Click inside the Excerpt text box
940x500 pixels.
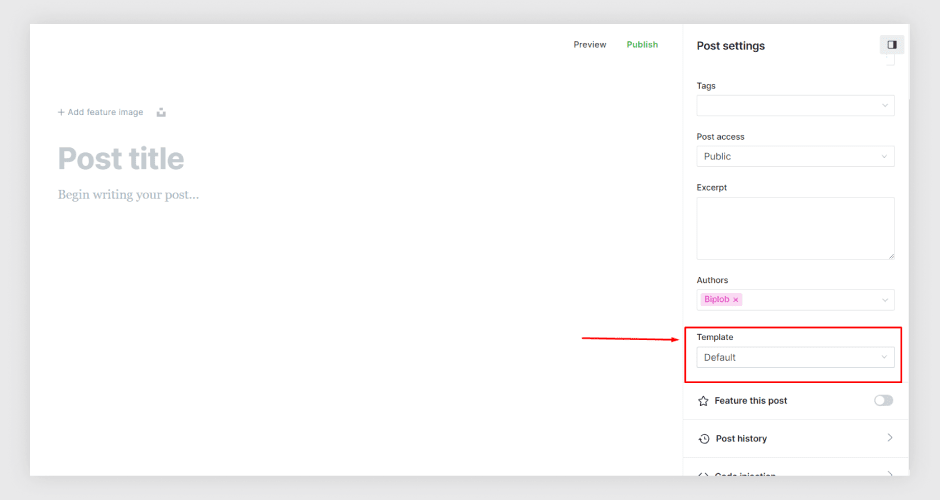point(795,228)
